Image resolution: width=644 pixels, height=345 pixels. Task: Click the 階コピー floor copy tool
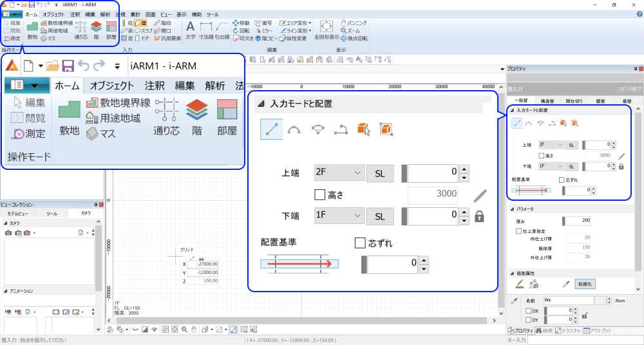(267, 39)
